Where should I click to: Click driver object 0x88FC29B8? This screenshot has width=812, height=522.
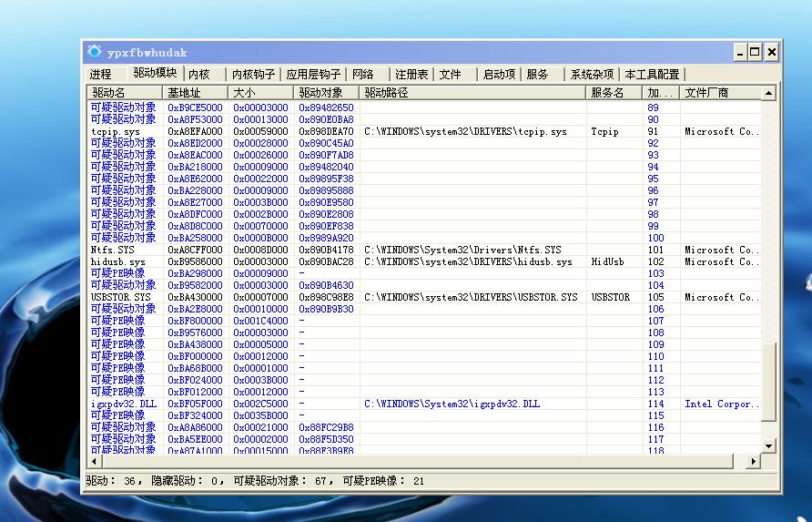pos(326,427)
